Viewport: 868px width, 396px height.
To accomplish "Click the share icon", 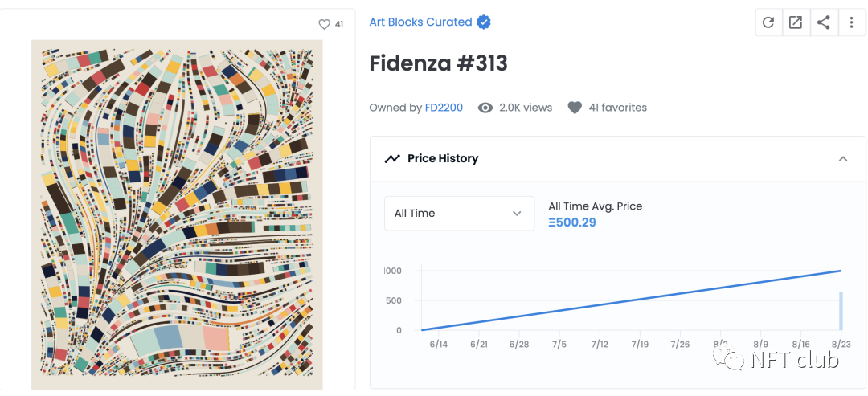I will [824, 22].
